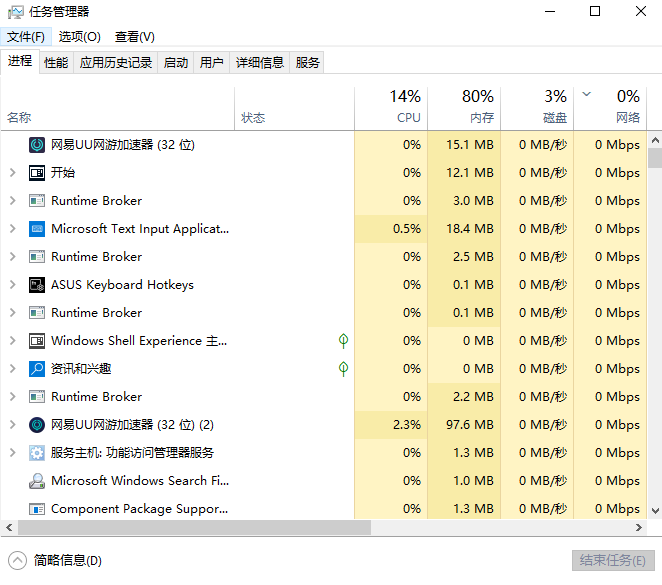Click the ASUS Keyboard Hotkeys icon

click(37, 285)
